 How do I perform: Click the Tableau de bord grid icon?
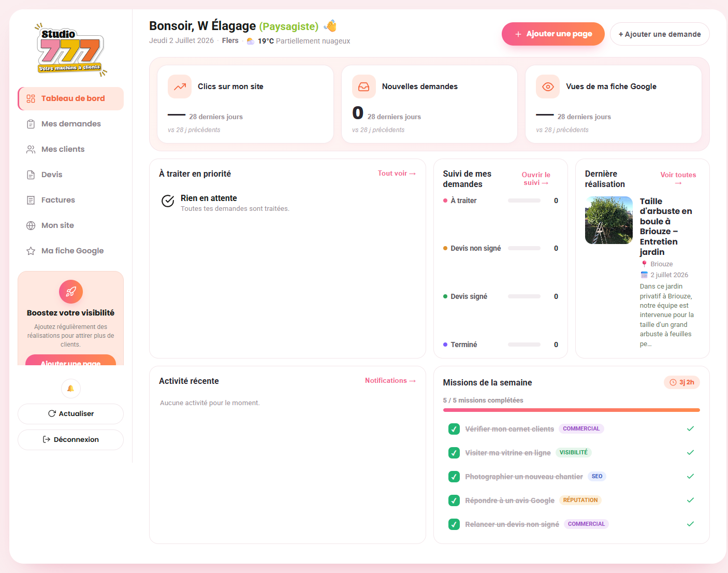31,98
